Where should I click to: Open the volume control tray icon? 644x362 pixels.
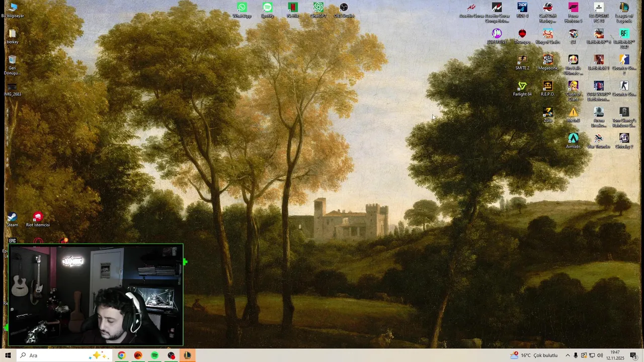tap(600, 355)
